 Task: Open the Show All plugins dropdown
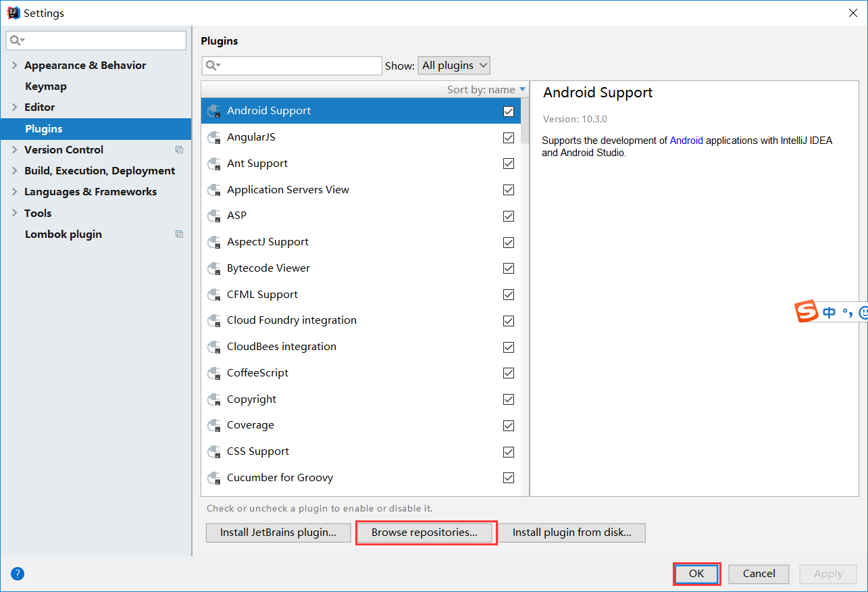coord(454,66)
